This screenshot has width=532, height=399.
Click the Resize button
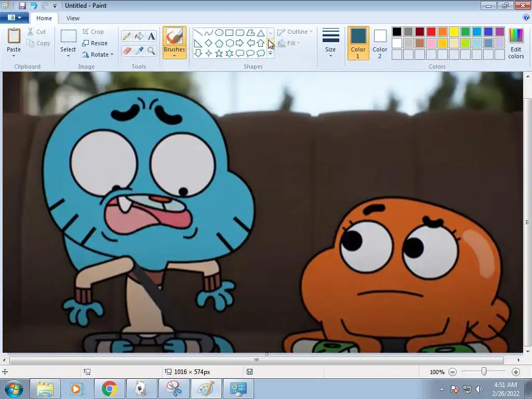tap(95, 43)
